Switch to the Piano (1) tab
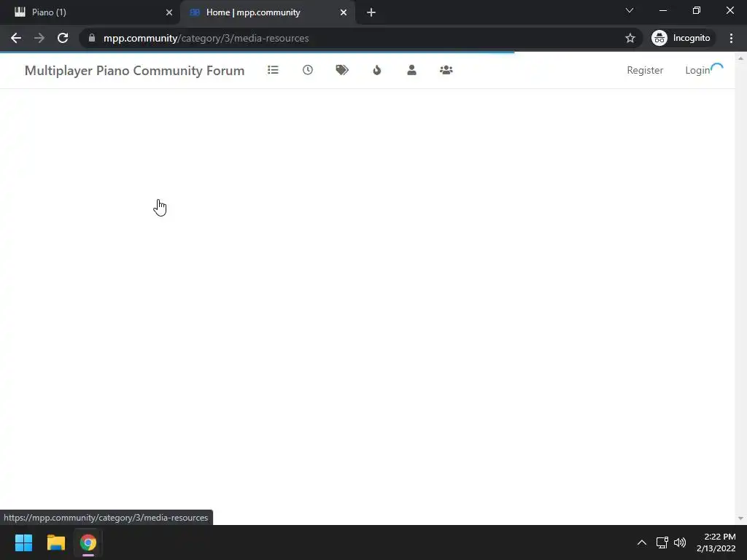The height and width of the screenshot is (560, 747). point(90,12)
